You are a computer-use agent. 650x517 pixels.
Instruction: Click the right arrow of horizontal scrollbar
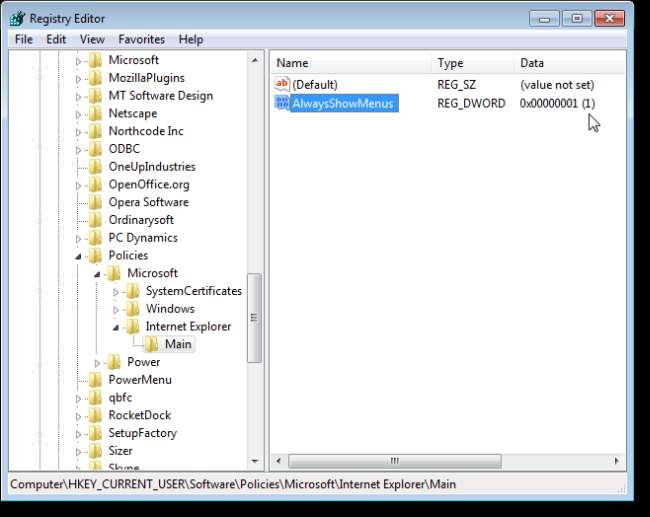click(616, 461)
